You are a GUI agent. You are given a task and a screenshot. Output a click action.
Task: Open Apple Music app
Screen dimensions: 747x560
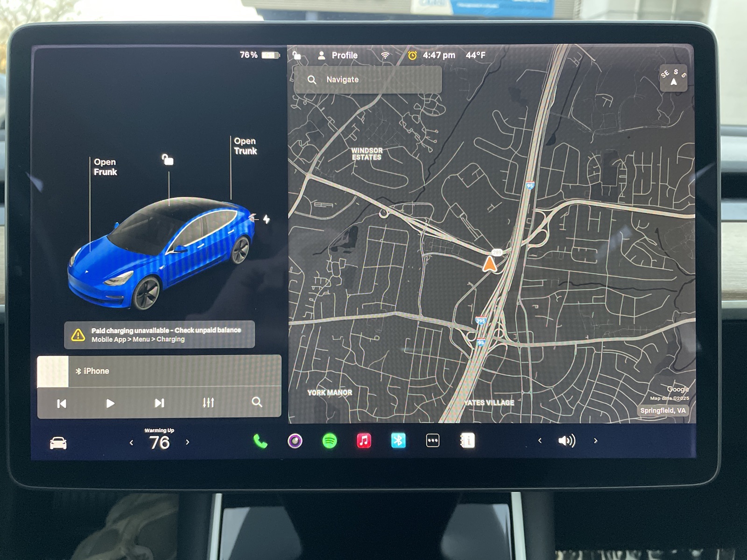(364, 441)
